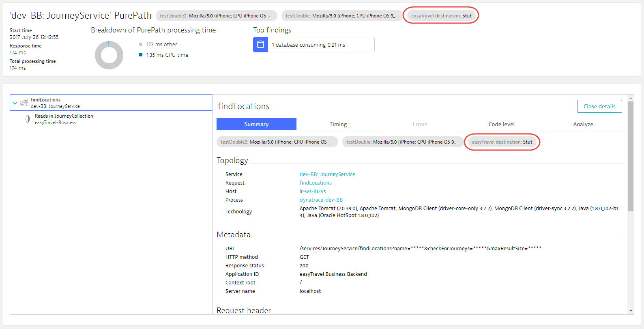644x329 pixels.
Task: Click the processing time donut chart
Action: (x=109, y=55)
